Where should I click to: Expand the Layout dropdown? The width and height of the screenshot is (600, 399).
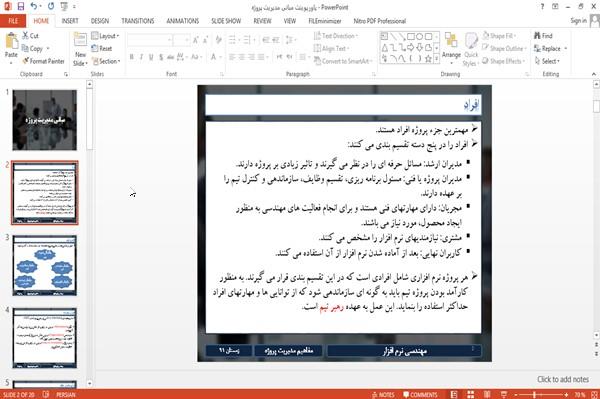(105, 36)
